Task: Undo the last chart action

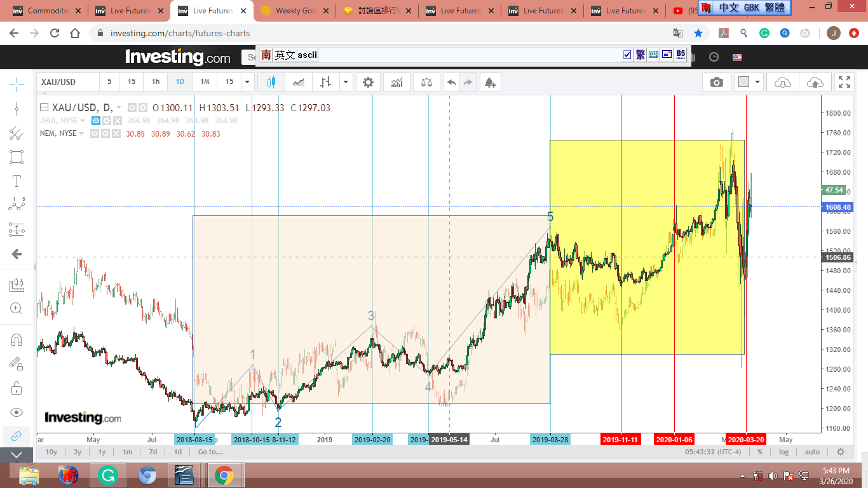Action: click(451, 82)
